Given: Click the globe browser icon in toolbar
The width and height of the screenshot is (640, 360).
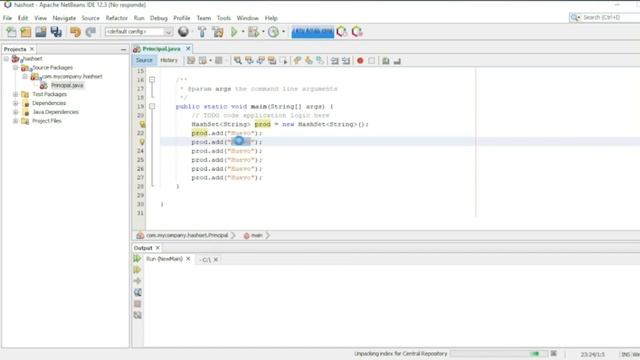Looking at the screenshot, I should click(183, 31).
